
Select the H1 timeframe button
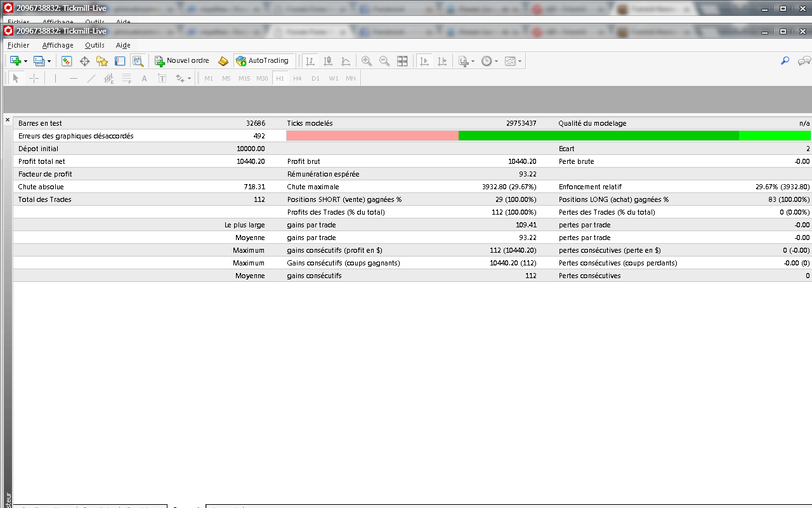tap(280, 78)
